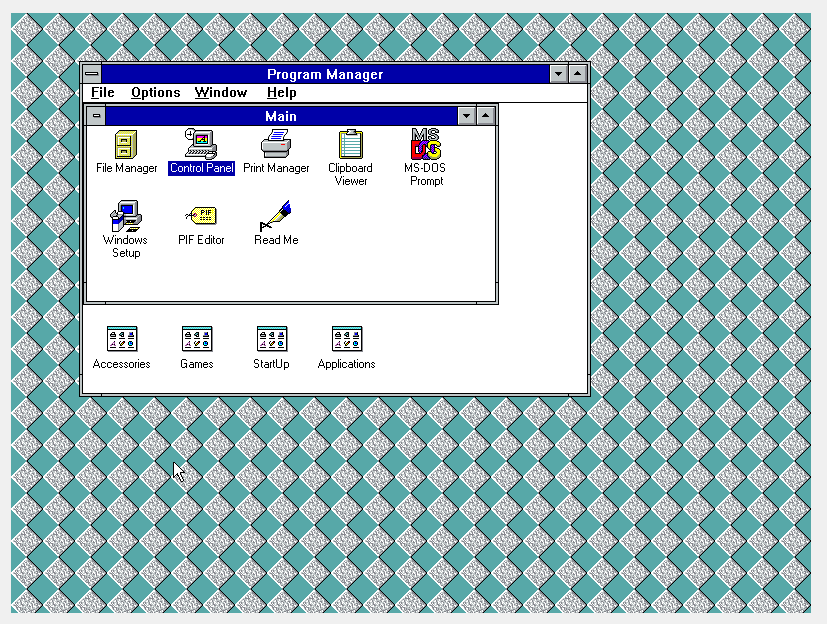The height and width of the screenshot is (624, 827).
Task: Open Print Manager
Action: (276, 146)
